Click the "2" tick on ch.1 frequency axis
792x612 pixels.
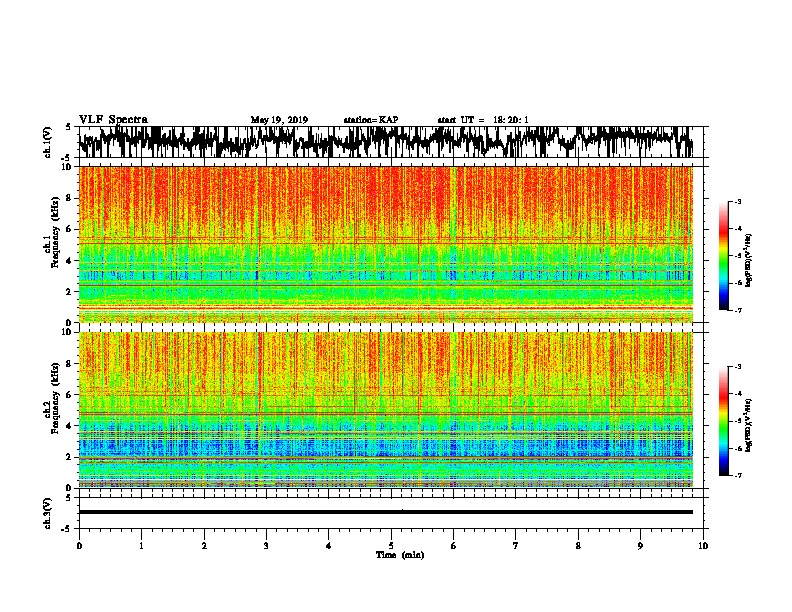click(x=69, y=292)
